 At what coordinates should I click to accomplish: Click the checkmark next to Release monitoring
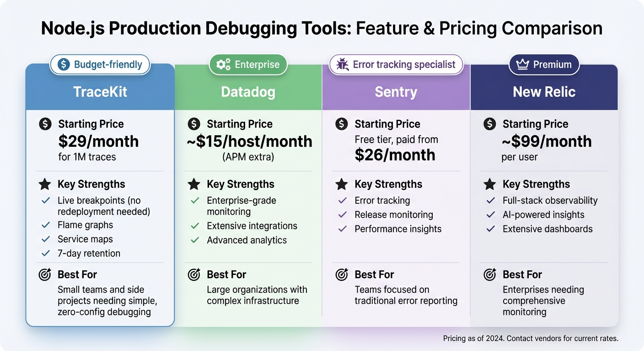pos(342,215)
